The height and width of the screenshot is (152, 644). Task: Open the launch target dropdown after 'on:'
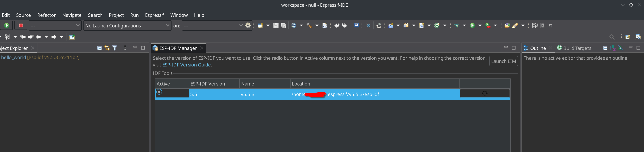pyautogui.click(x=213, y=25)
